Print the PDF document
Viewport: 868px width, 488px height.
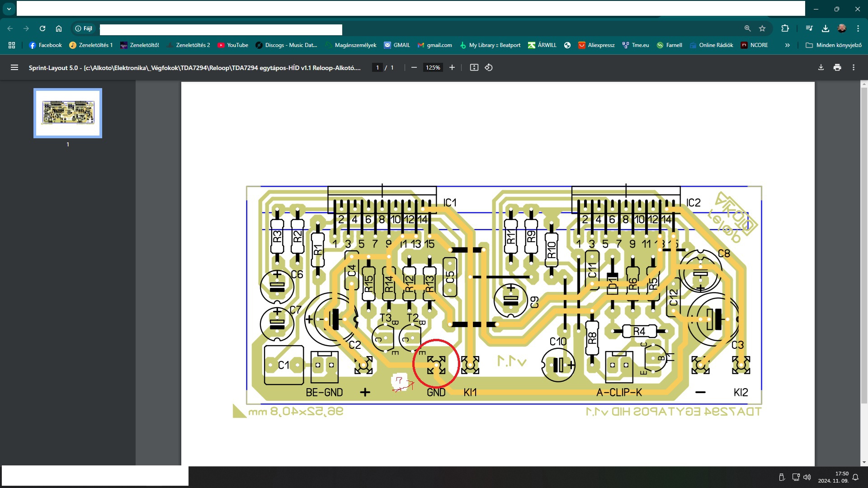point(837,67)
